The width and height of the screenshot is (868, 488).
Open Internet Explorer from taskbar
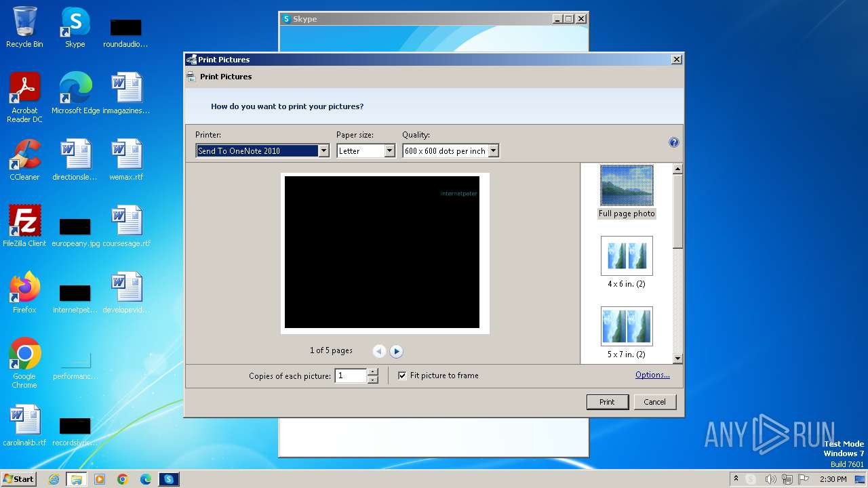[x=54, y=479]
